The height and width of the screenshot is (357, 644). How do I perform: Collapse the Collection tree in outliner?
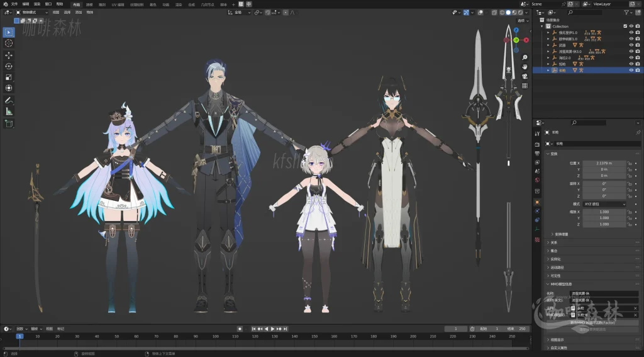[542, 26]
